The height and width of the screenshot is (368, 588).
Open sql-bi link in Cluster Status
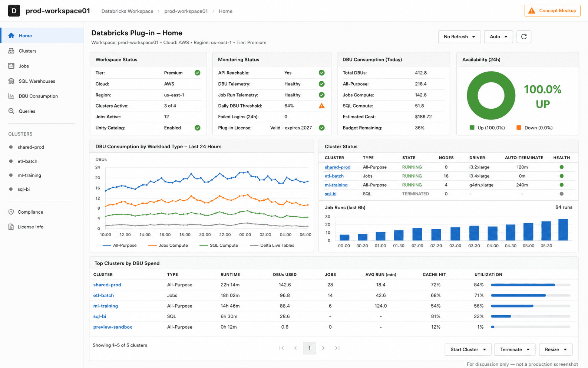[x=330, y=194]
